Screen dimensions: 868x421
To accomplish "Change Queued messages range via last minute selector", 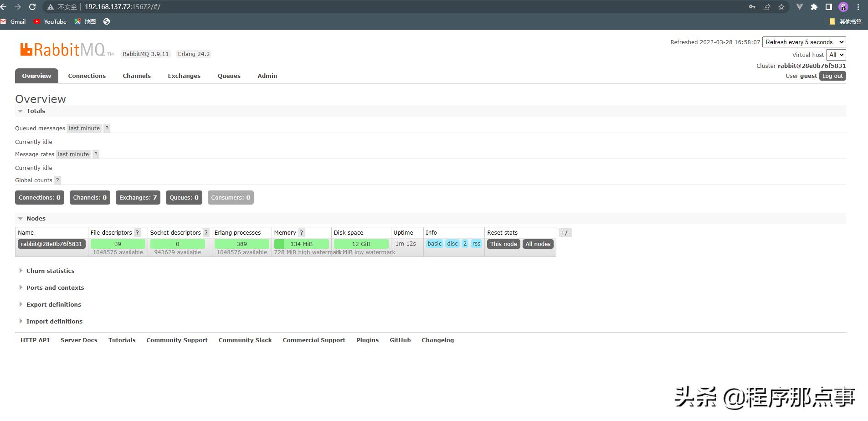I will coord(84,128).
